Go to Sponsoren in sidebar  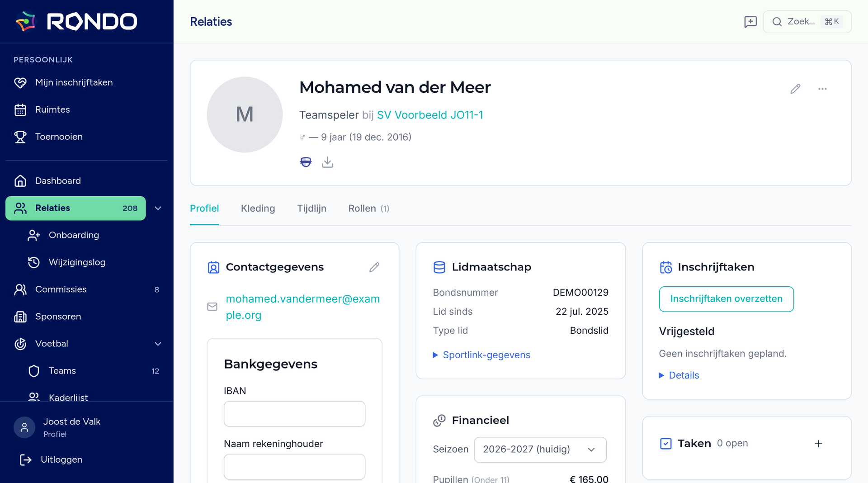86,317
